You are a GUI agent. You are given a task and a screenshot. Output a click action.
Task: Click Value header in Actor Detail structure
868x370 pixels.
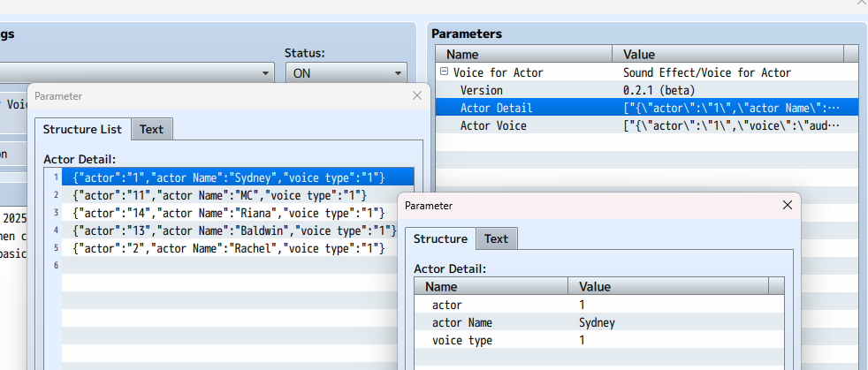coord(668,286)
